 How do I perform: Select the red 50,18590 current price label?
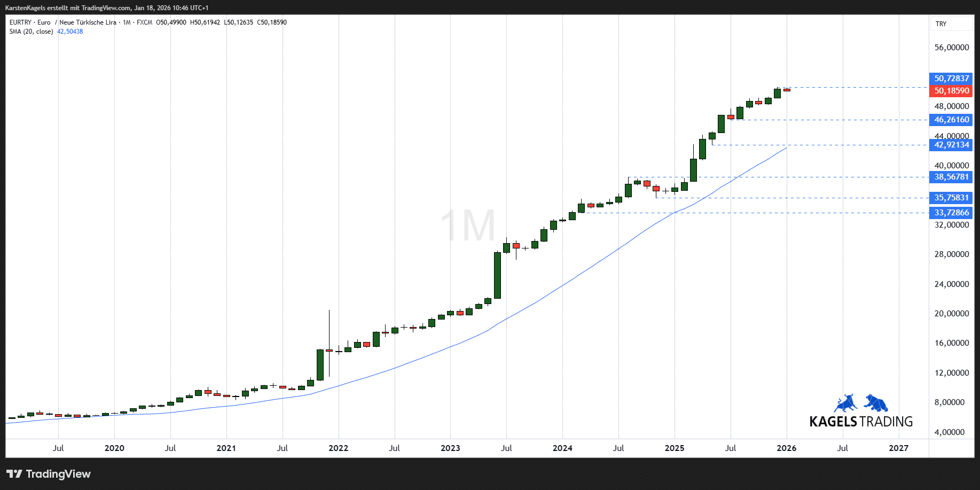[951, 91]
